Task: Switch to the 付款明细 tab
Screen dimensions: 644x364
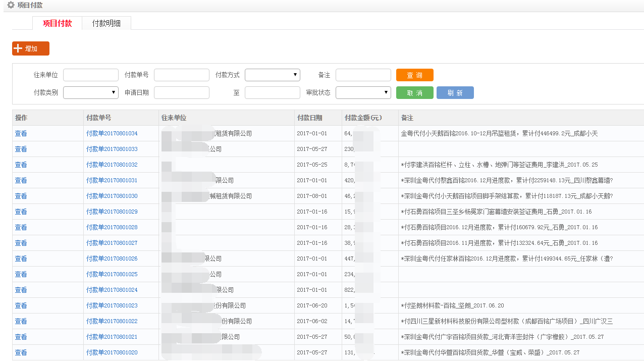Action: click(106, 23)
